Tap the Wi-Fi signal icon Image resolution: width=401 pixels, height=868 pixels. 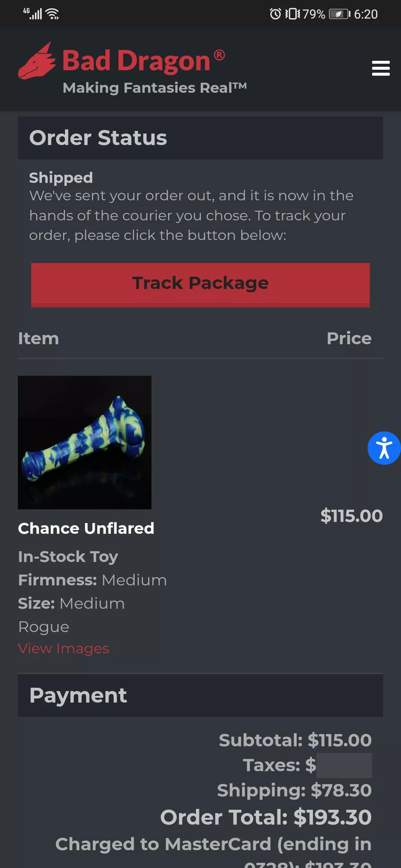tap(52, 14)
